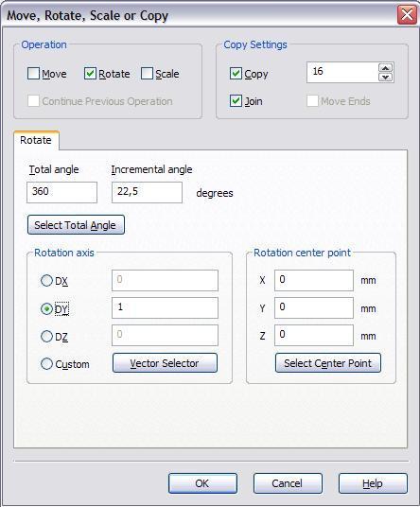The image size is (420, 507).
Task: Decrease copy count with down arrow
Action: click(385, 77)
